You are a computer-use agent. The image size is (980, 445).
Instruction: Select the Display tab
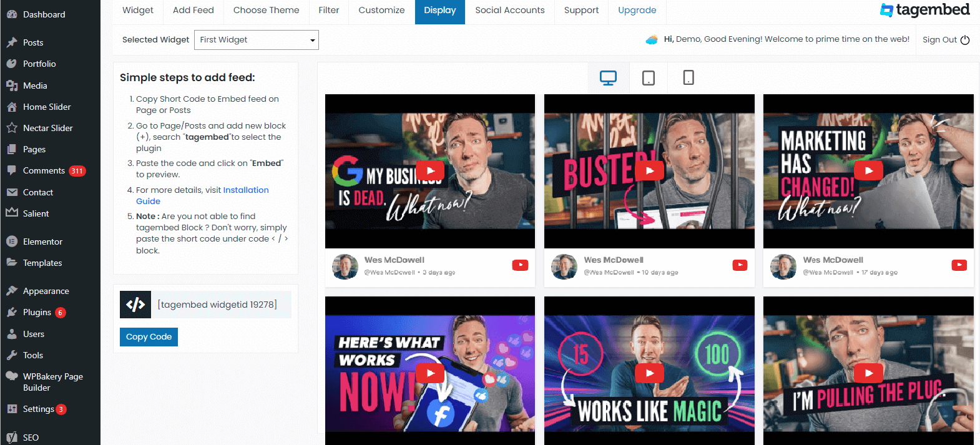[x=440, y=11]
